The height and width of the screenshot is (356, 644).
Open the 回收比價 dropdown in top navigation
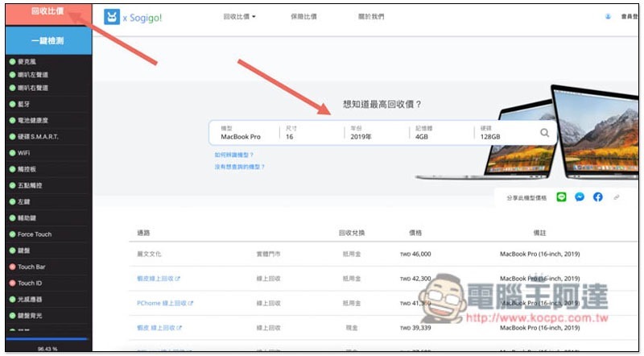(239, 16)
